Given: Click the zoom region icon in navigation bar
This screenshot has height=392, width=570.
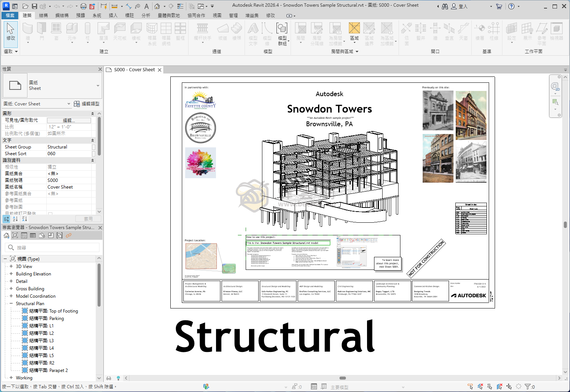Looking at the screenshot, I should click(555, 102).
